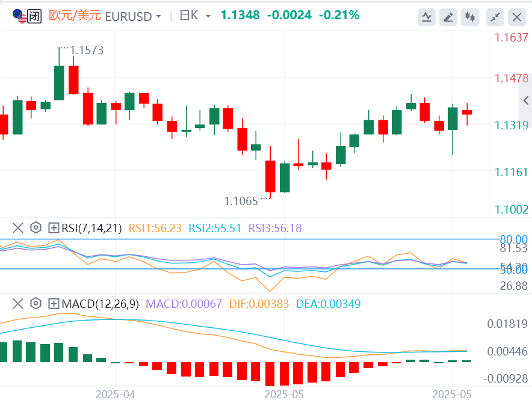The image size is (532, 406).
Task: Expand the MACD panel plus icon
Action: (54, 304)
